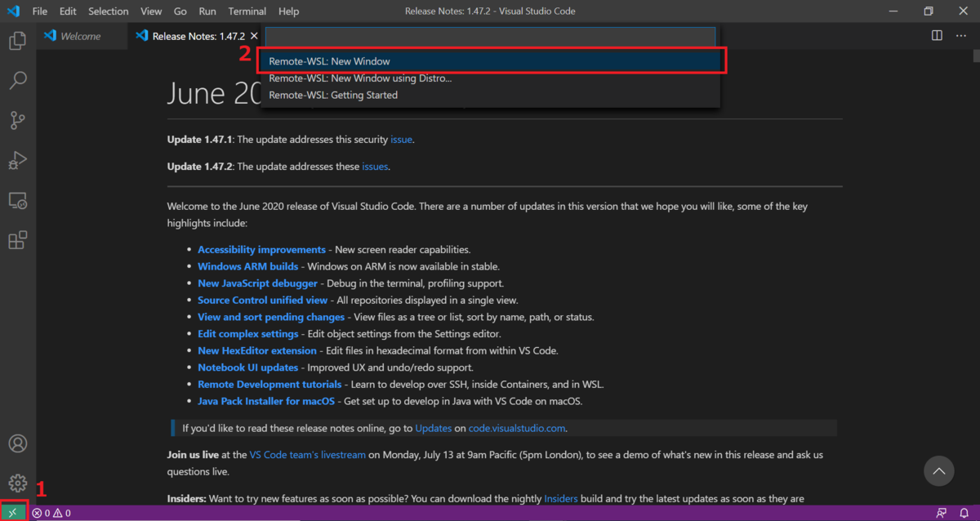Click the feedback icon in the status bar
980x521 pixels.
click(941, 512)
